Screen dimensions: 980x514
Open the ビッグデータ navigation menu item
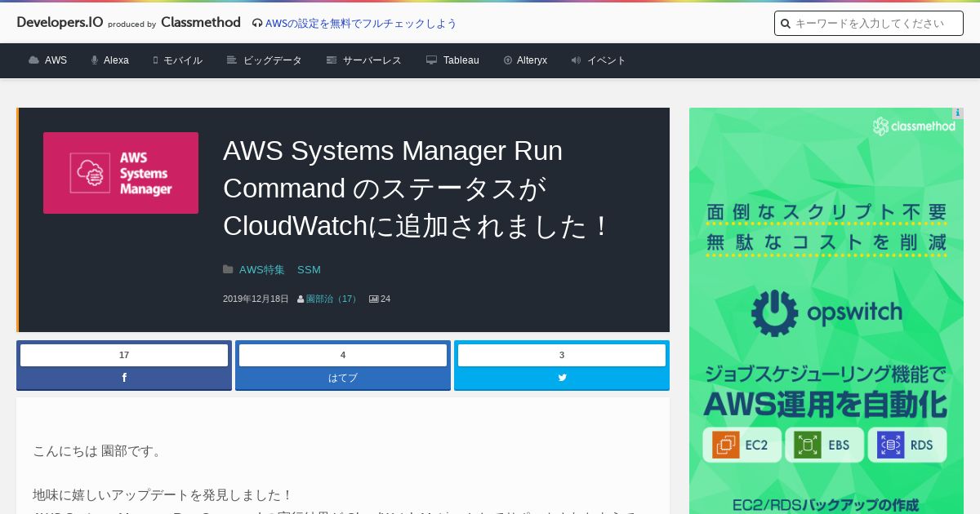[273, 60]
